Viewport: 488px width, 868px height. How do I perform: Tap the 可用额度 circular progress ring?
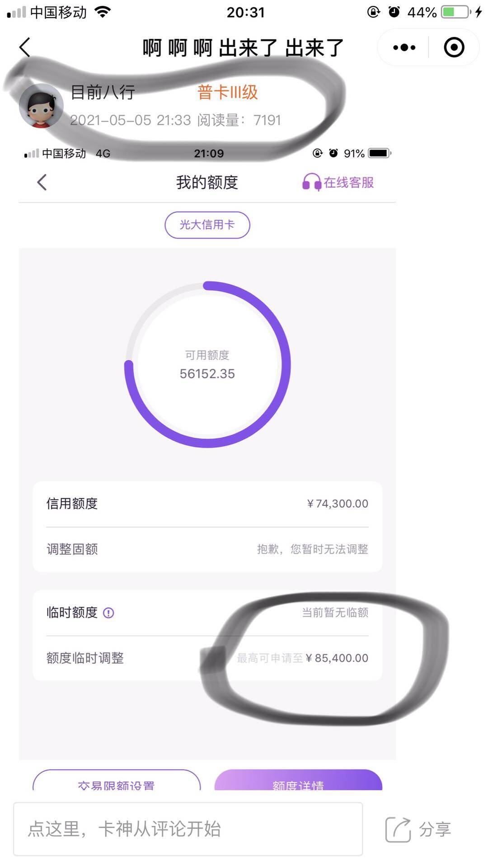pos(207,364)
